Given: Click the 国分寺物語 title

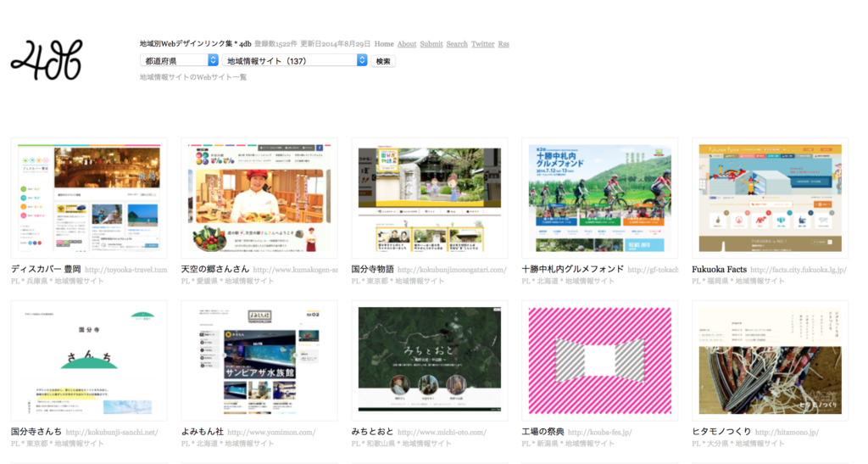Looking at the screenshot, I should [373, 269].
